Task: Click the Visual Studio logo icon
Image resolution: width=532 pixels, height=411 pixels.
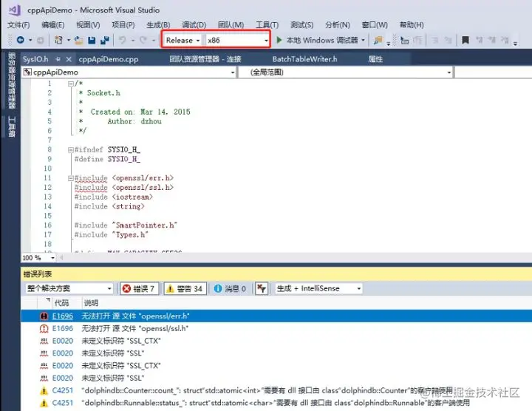Action: coord(15,10)
